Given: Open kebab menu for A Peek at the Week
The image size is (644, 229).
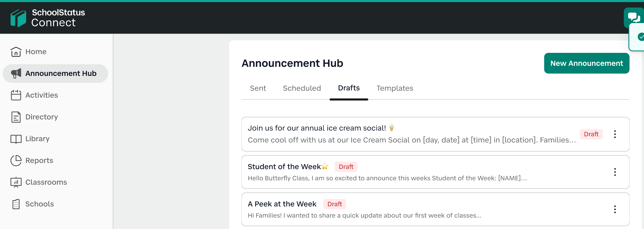Looking at the screenshot, I should (x=615, y=209).
